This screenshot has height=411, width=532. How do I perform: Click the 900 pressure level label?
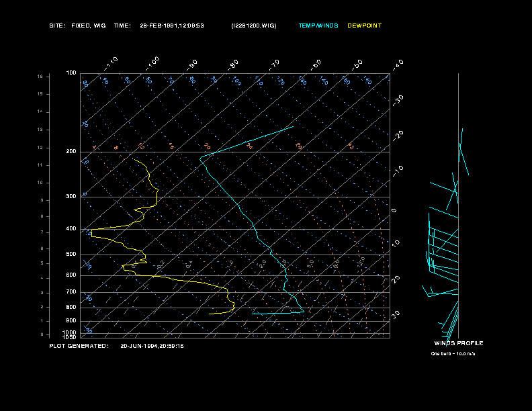[71, 320]
